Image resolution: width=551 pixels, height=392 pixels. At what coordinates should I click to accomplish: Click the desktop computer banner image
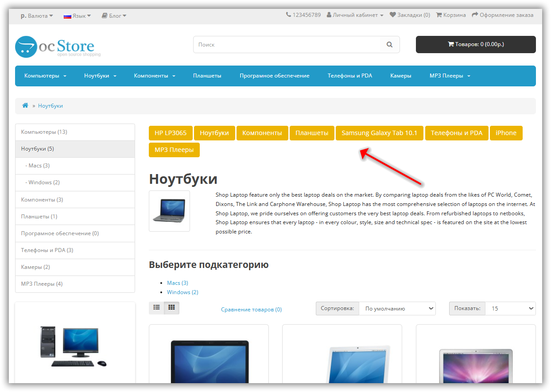coord(74,346)
